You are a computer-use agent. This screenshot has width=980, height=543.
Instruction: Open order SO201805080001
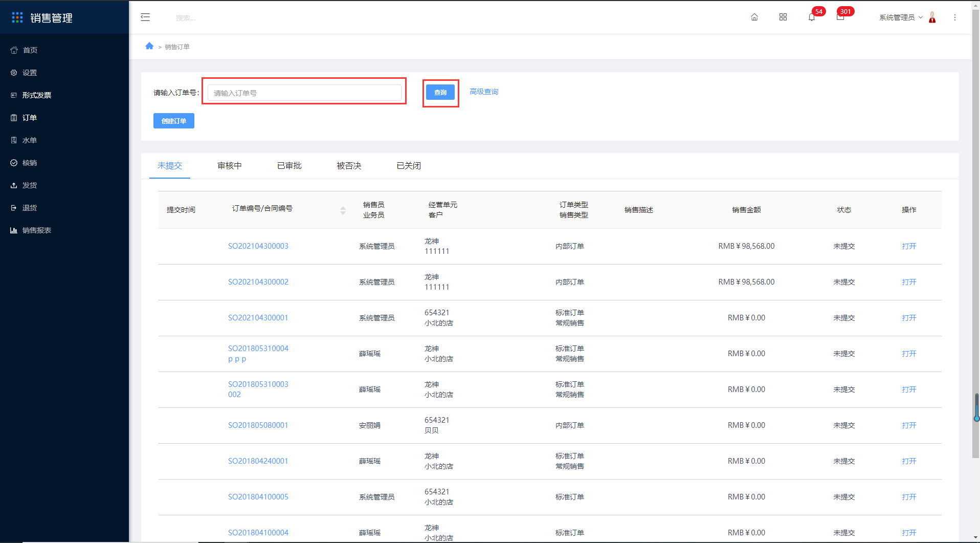(258, 425)
